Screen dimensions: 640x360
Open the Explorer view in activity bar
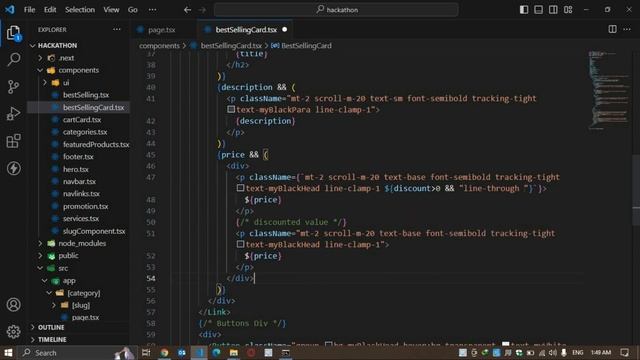(x=13, y=33)
